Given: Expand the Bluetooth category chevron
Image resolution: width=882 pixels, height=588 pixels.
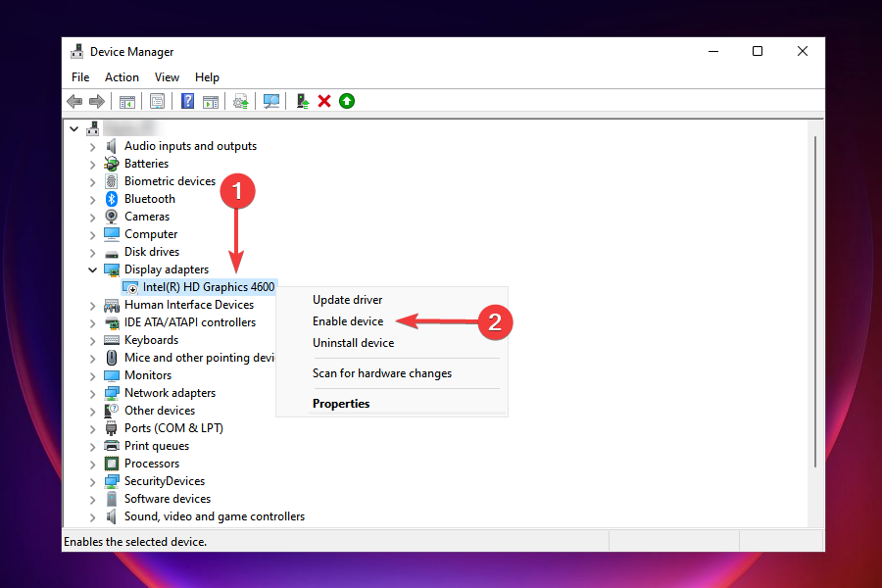Looking at the screenshot, I should click(x=93, y=200).
